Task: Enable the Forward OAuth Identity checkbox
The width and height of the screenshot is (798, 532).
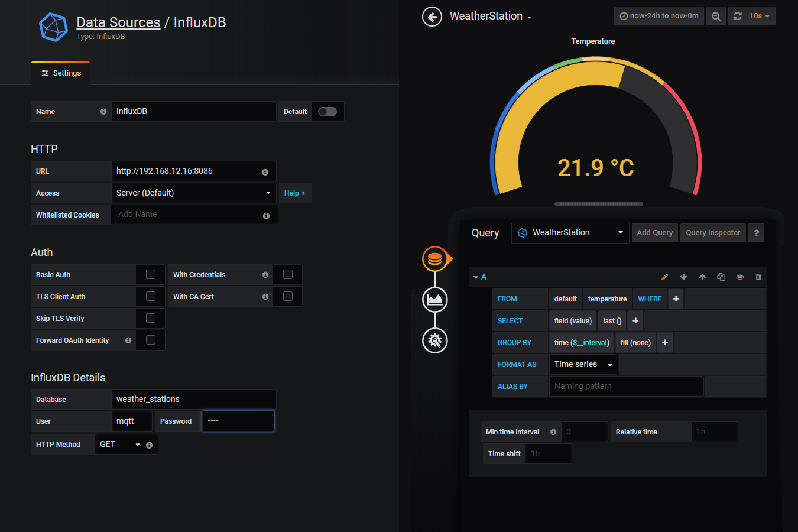Action: (151, 340)
